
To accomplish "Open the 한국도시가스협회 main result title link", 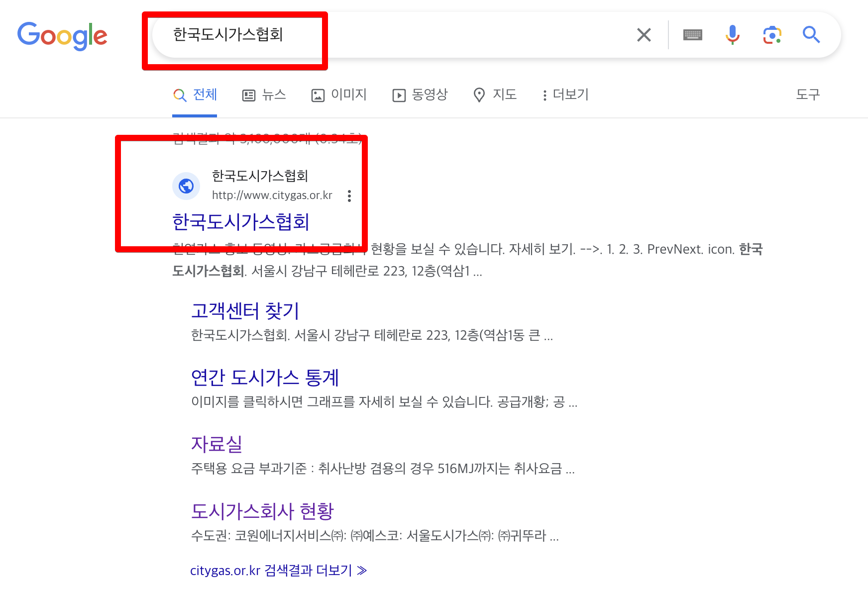I will pos(241,222).
